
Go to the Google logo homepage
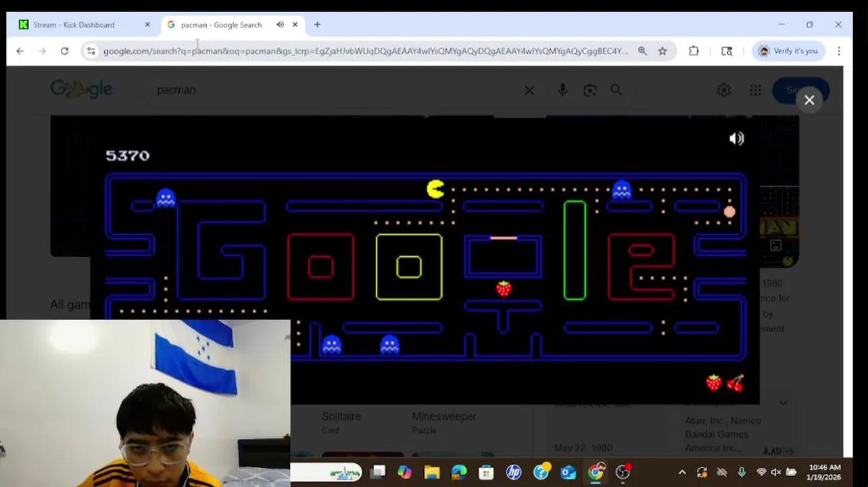pos(81,89)
